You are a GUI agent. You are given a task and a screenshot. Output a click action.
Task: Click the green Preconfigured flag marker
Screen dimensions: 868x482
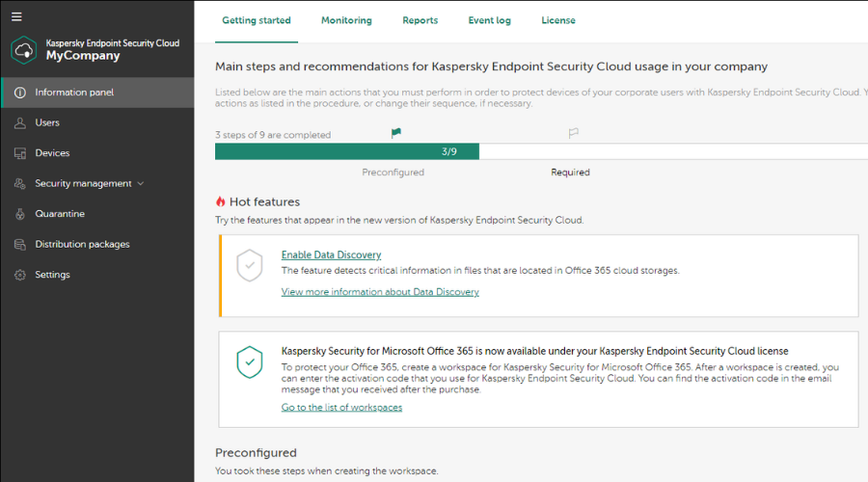point(395,133)
